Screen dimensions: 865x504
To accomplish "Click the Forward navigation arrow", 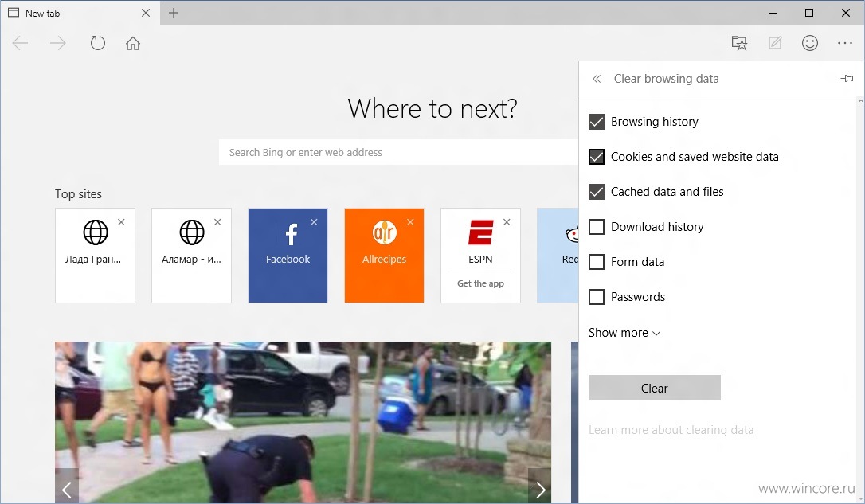I will tap(58, 43).
